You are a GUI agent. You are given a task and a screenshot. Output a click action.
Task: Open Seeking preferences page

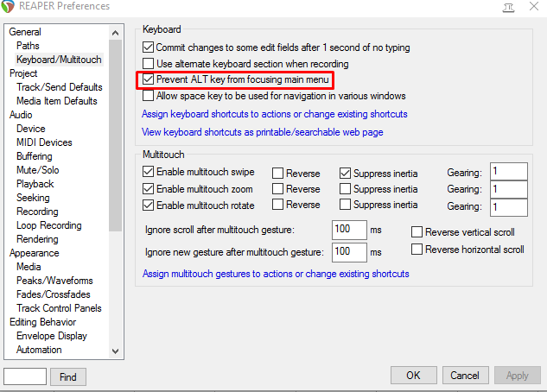33,198
